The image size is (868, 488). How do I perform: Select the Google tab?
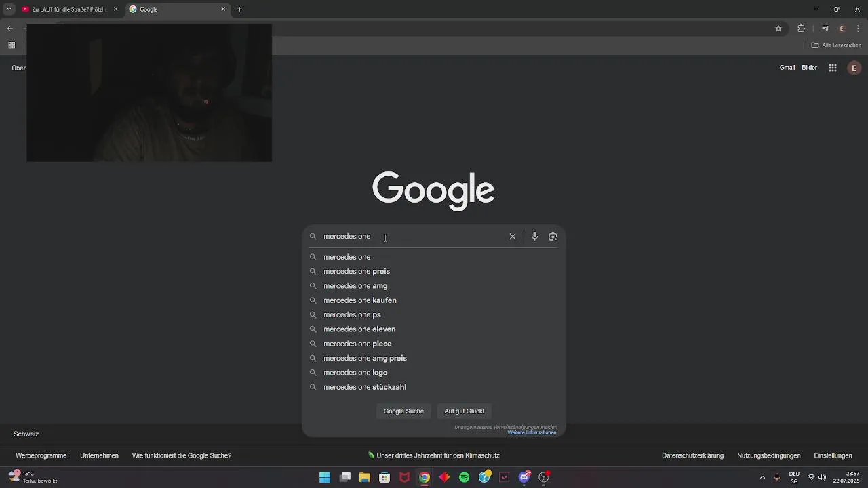point(178,9)
